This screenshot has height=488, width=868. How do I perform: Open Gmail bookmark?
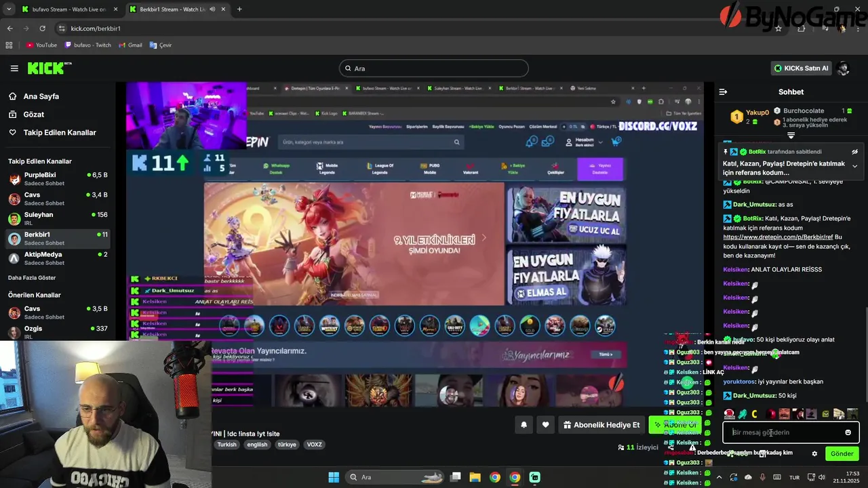point(130,45)
